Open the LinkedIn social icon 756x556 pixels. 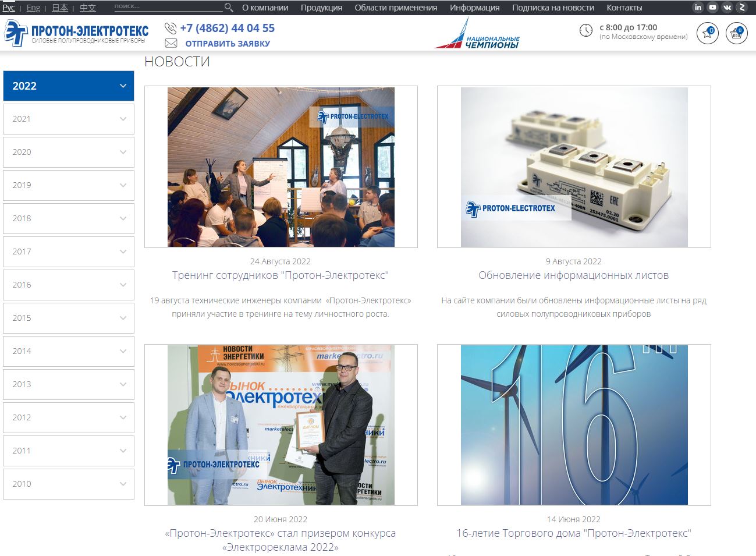[x=698, y=8]
